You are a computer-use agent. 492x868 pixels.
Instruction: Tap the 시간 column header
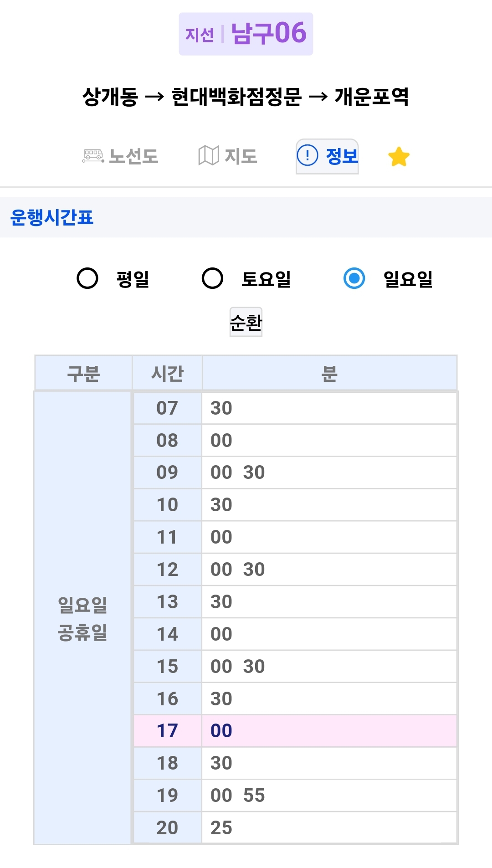tap(167, 373)
